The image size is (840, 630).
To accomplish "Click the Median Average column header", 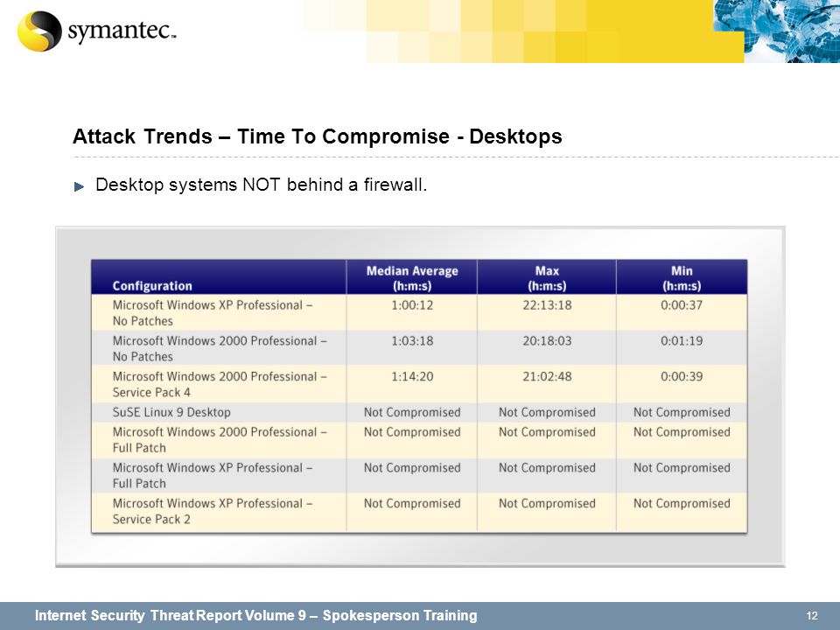I will click(412, 278).
